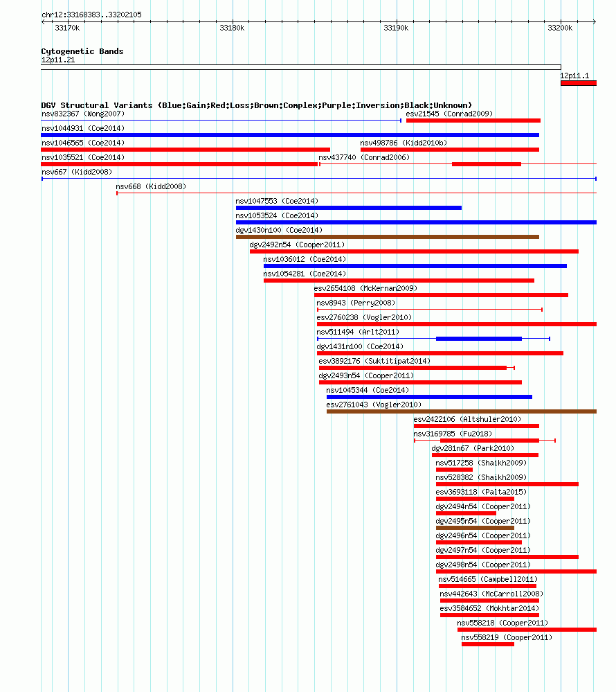This screenshot has height=692, width=616.
Task: Select dgv2495n54 (Cooper2011) label
Action: click(x=483, y=522)
